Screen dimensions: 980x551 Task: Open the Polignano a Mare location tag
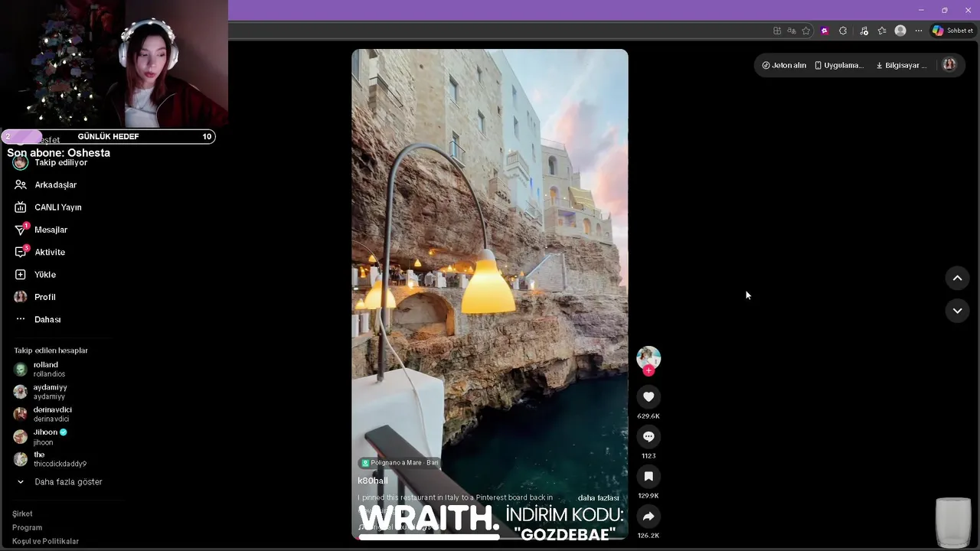coord(400,463)
